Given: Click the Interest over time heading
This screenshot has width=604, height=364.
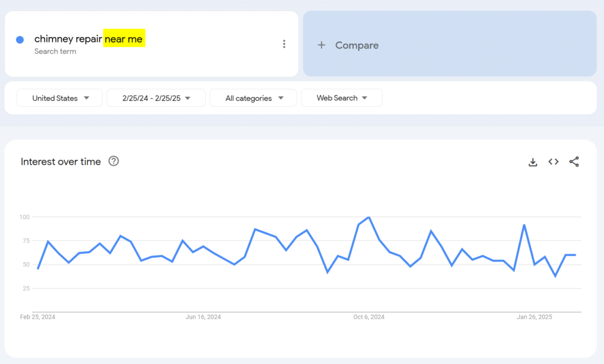Looking at the screenshot, I should pos(60,161).
